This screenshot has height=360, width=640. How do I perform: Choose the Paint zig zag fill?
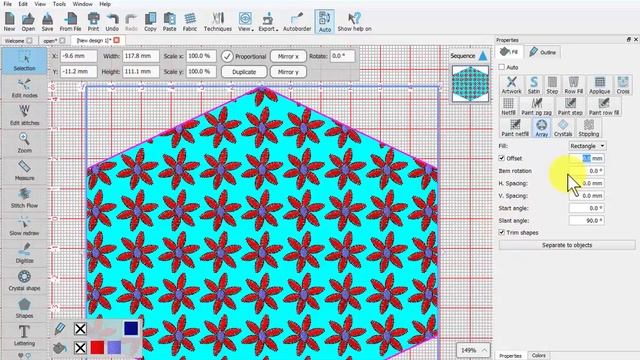(x=536, y=106)
